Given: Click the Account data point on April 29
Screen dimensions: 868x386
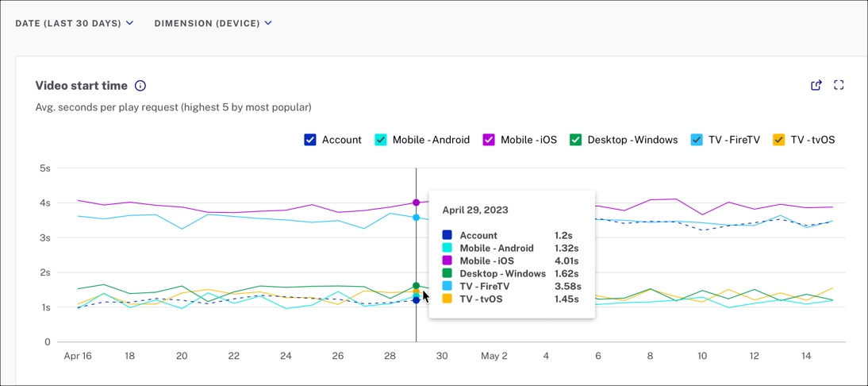Looking at the screenshot, I should click(x=417, y=300).
